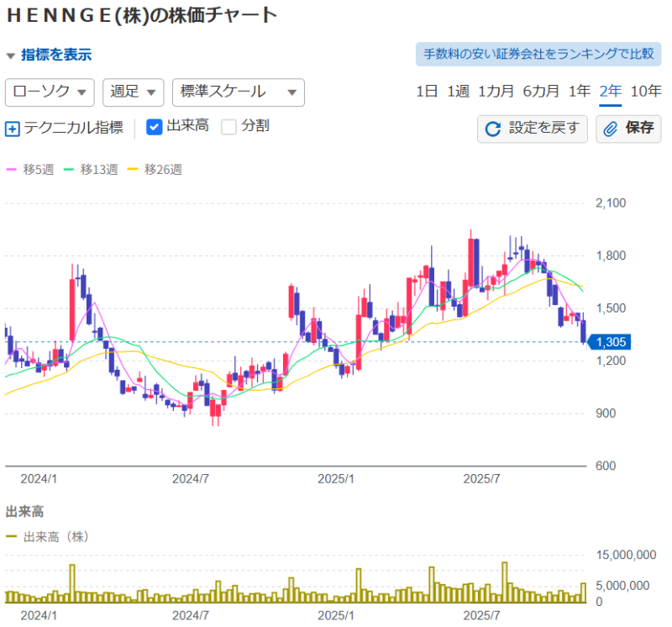
Task: Switch to the 1日 range tab
Action: [x=427, y=92]
